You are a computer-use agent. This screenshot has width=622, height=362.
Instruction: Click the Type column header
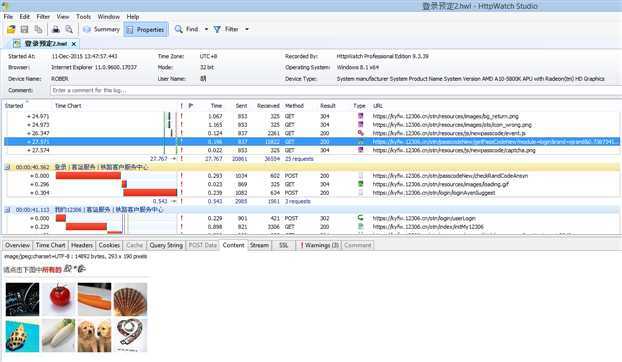(x=359, y=106)
